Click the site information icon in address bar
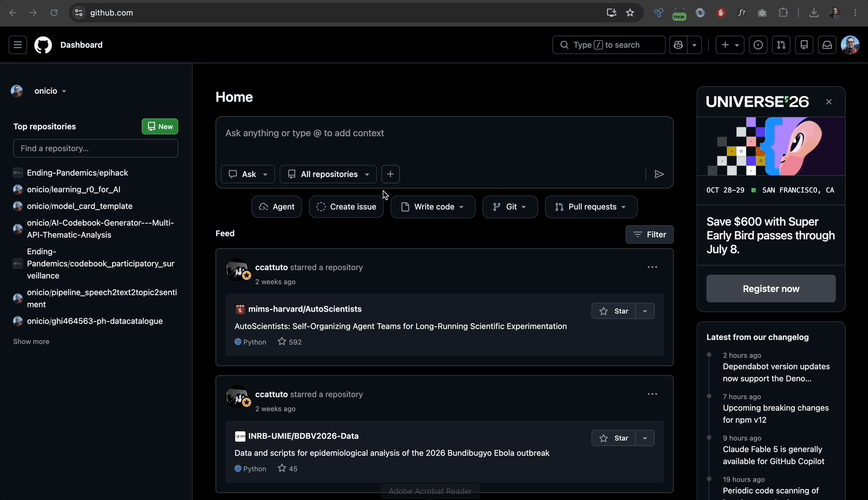Image resolution: width=868 pixels, height=500 pixels. [79, 13]
